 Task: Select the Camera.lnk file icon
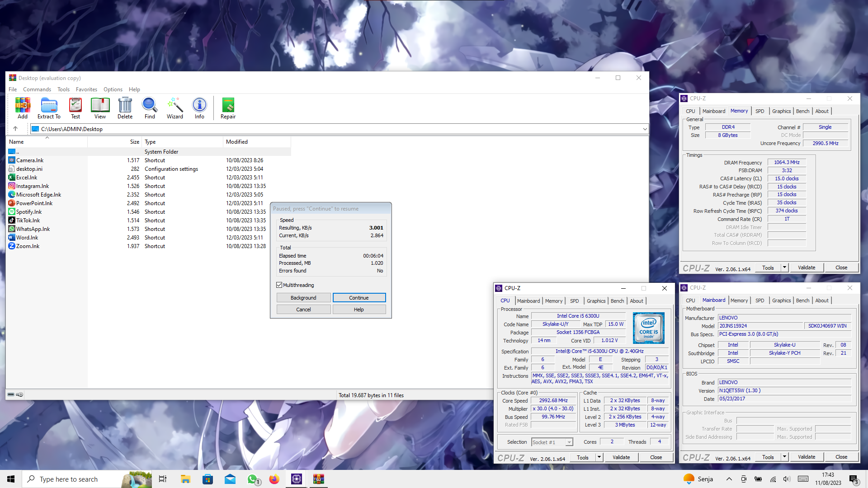point(12,160)
